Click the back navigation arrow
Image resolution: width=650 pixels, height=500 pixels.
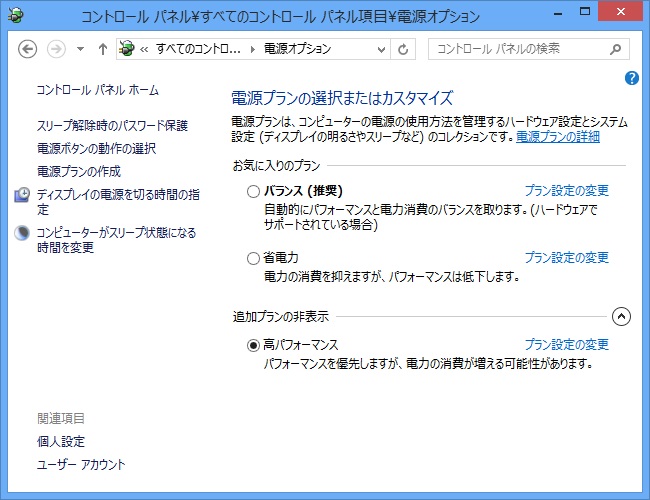point(28,49)
